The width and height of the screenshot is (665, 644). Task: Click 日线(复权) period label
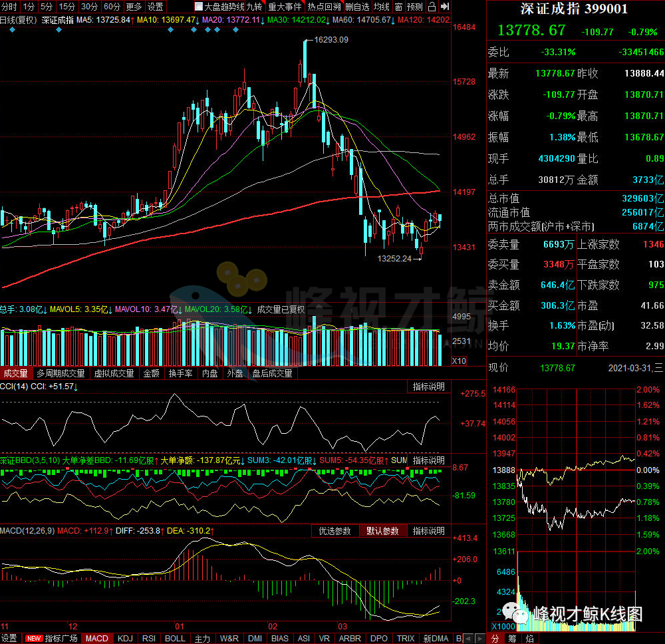click(x=19, y=20)
